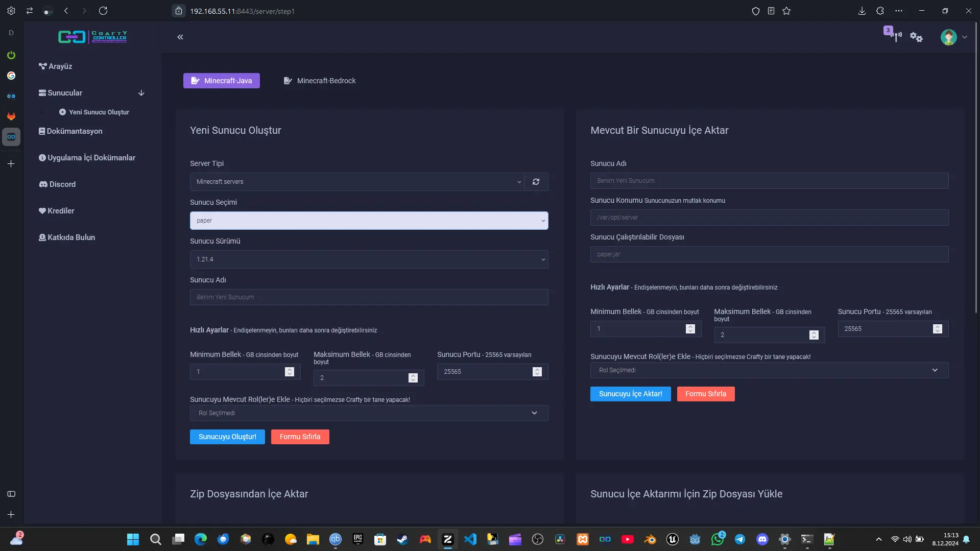Collapse the Sunucular sidebar section arrow
The image size is (980, 551).
click(141, 93)
